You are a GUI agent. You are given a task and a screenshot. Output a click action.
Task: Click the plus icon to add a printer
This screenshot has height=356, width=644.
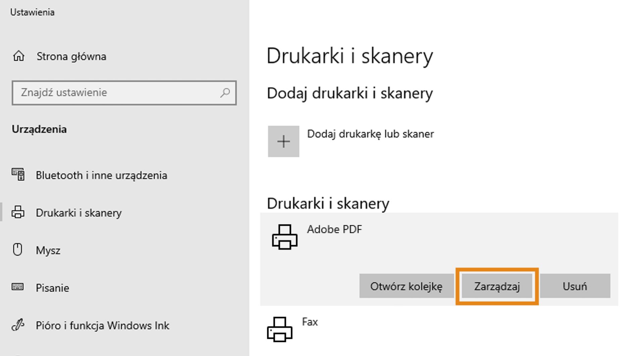click(x=283, y=141)
